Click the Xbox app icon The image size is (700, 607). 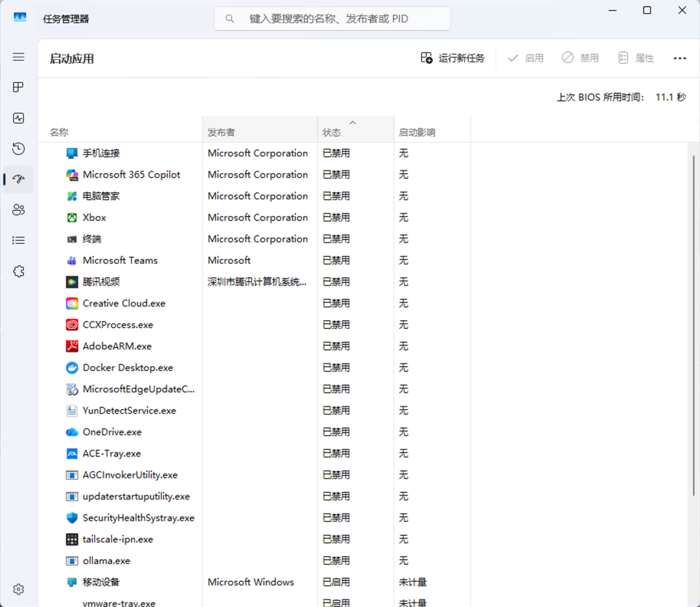pos(72,217)
